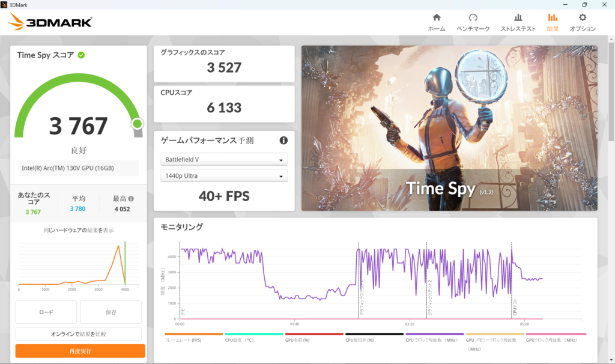Click the 3DMark logo in the header
615x364 pixels.
coord(50,22)
